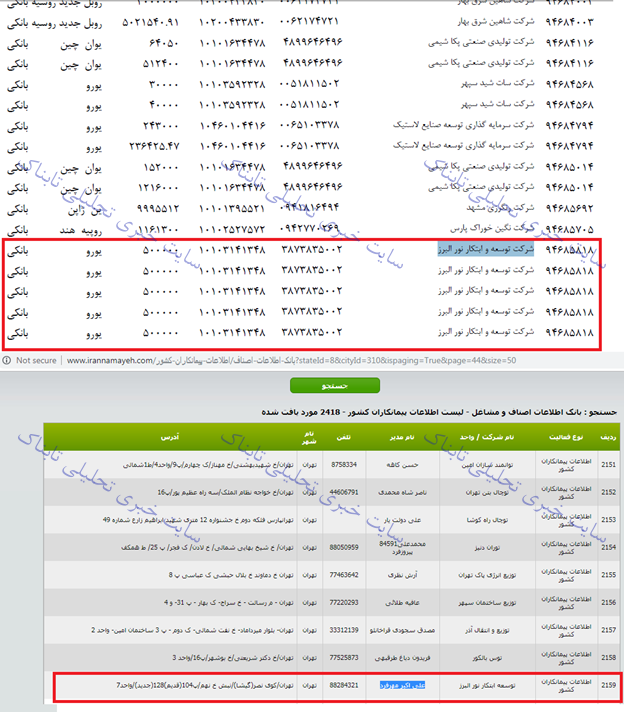Click company توچال راه کوشا in row 2153
624x712 pixels.
(483, 520)
